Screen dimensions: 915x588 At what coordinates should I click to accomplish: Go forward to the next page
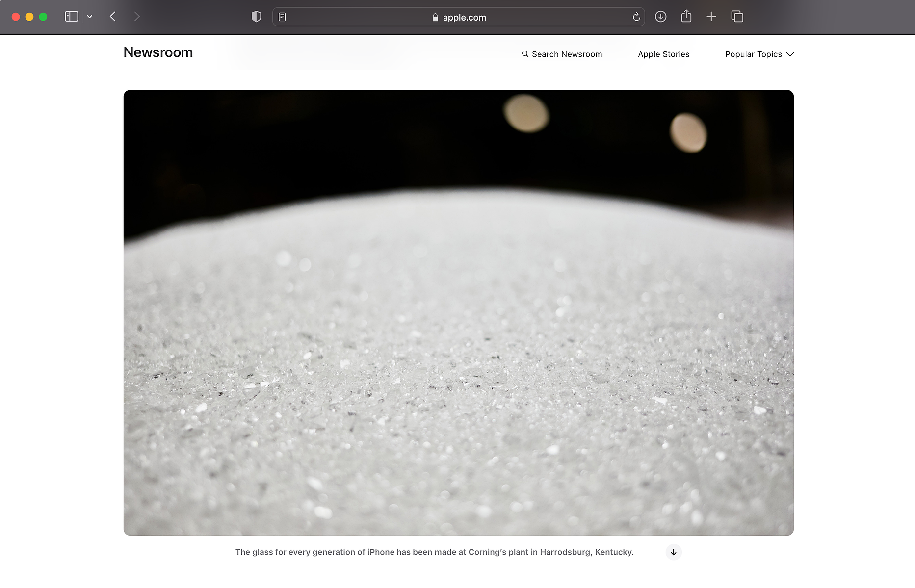click(137, 17)
